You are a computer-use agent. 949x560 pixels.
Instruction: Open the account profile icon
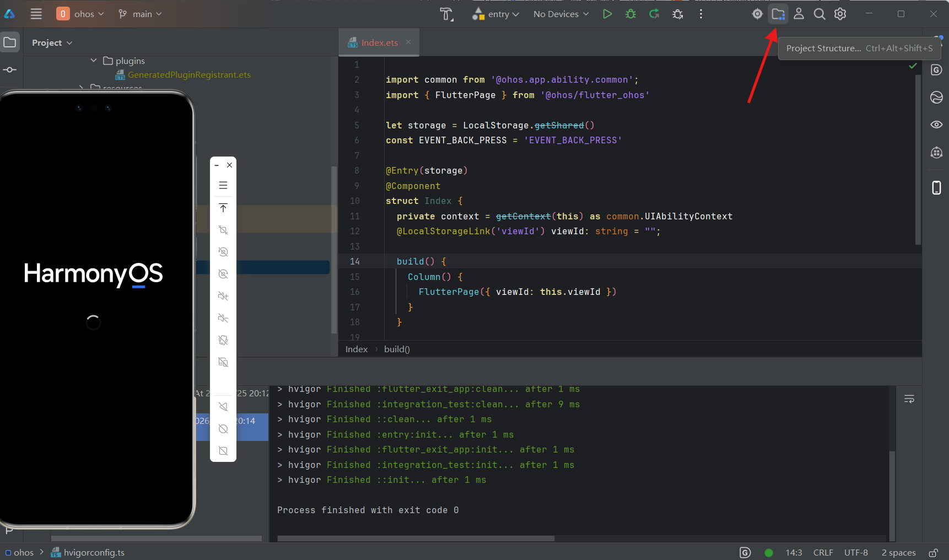(x=799, y=14)
